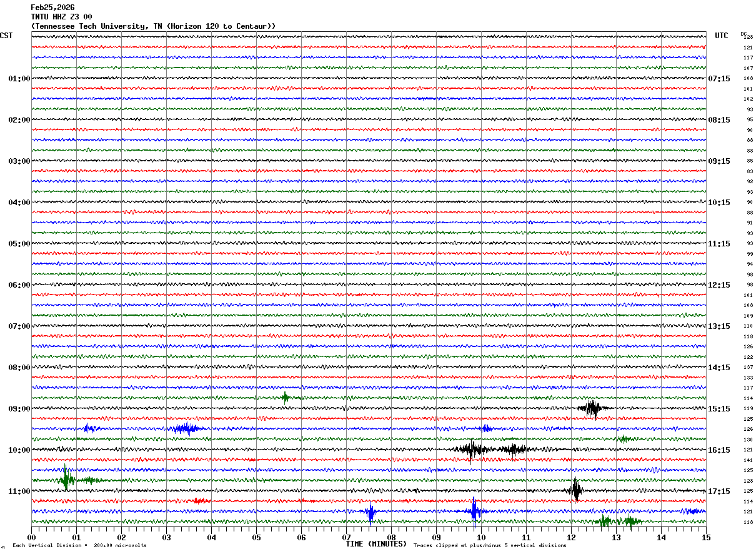Click the 12:15 UTC time label
The height and width of the screenshot is (554, 756).
pos(719,285)
